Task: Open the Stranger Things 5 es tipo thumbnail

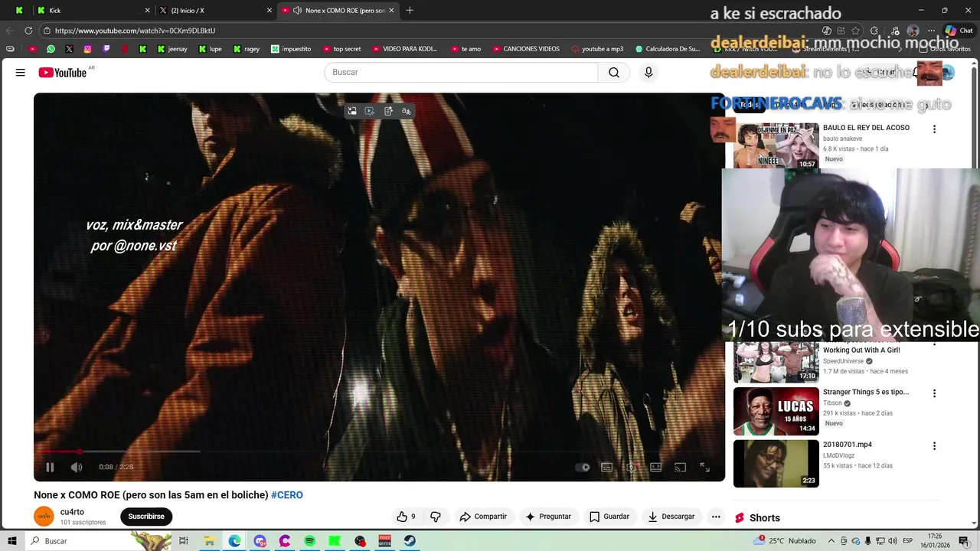Action: (x=776, y=412)
